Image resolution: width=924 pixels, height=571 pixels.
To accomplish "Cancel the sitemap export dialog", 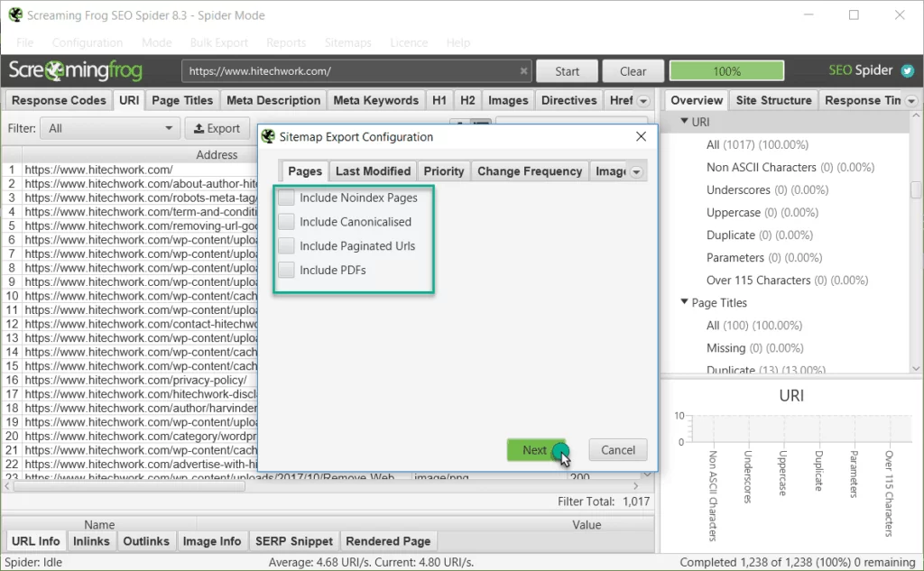I will coord(617,449).
